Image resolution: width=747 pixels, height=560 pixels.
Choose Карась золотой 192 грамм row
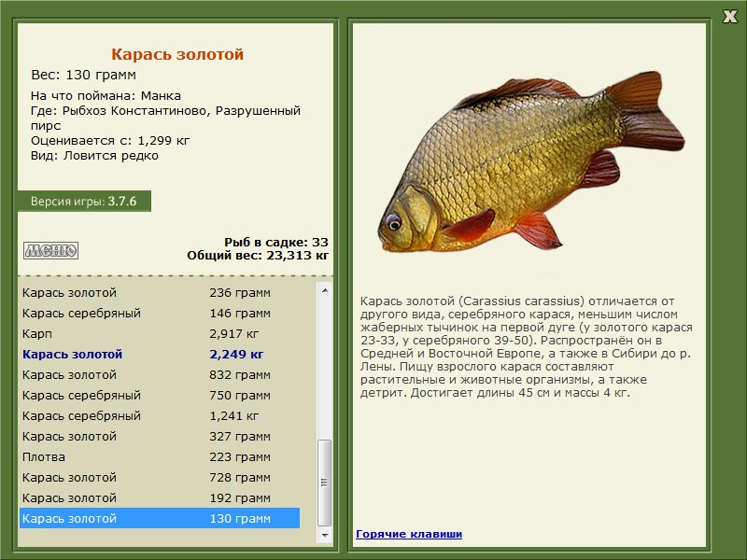(x=159, y=498)
